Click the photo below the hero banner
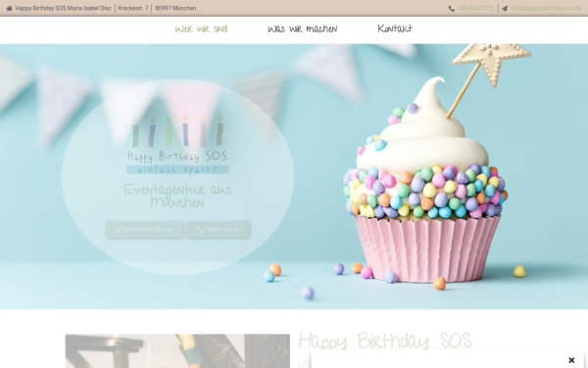 tap(177, 351)
